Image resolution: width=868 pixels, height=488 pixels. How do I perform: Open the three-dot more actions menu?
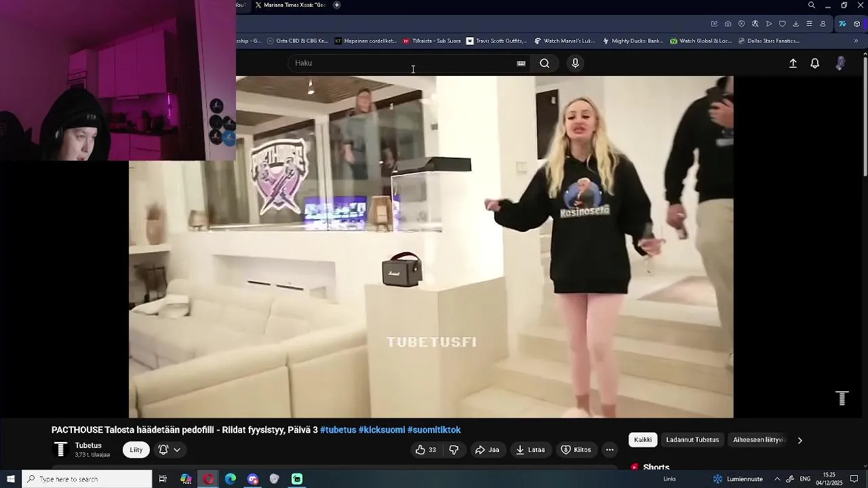pyautogui.click(x=610, y=449)
